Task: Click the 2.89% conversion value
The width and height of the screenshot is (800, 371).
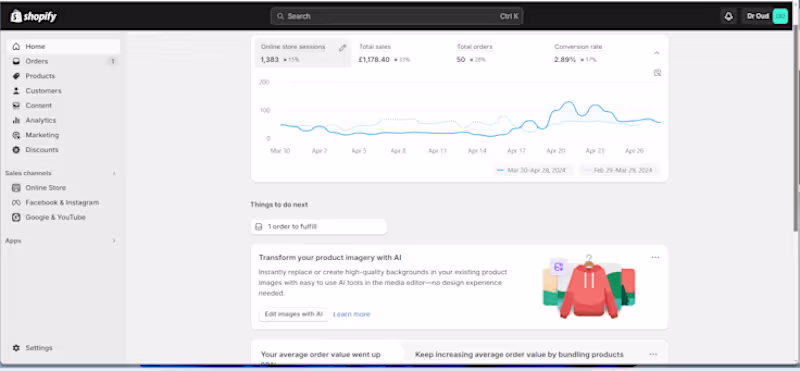Action: (565, 60)
